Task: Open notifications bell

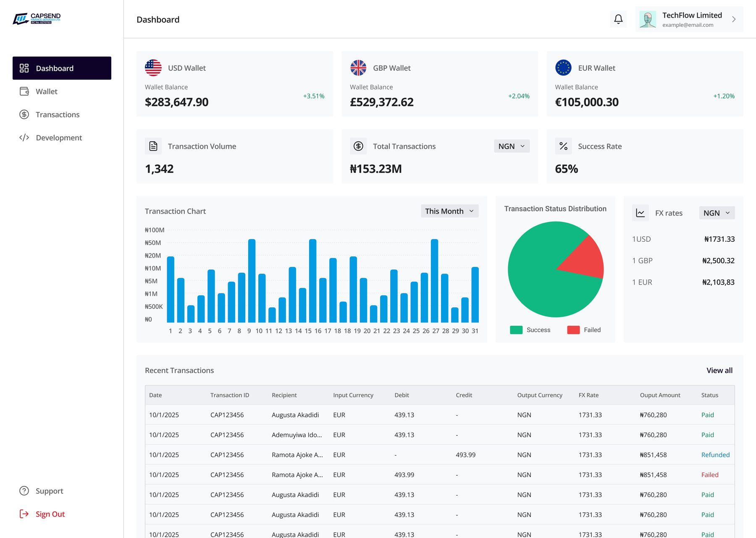Action: pos(618,19)
